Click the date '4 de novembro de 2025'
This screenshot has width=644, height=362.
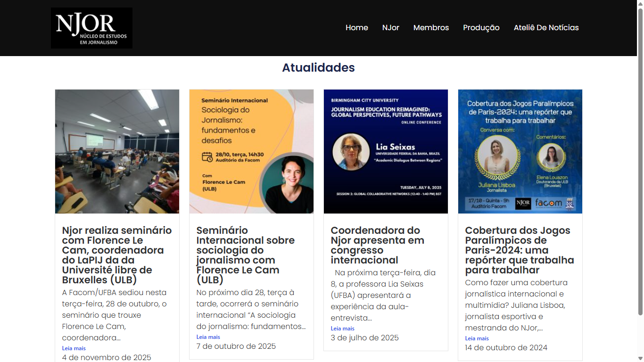pyautogui.click(x=107, y=357)
